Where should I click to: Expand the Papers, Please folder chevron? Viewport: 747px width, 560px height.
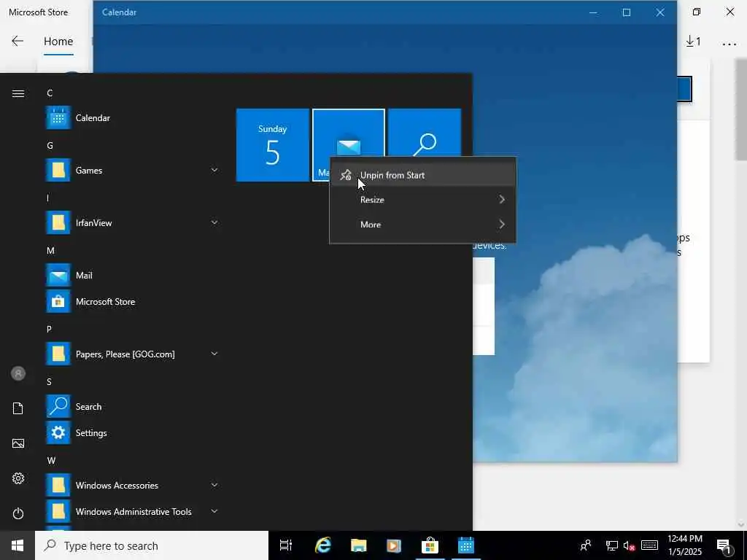coord(214,354)
